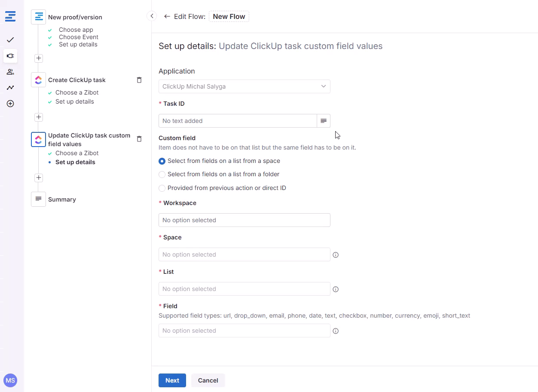
Task: Open the analytics graph icon in sidebar
Action: click(x=10, y=88)
